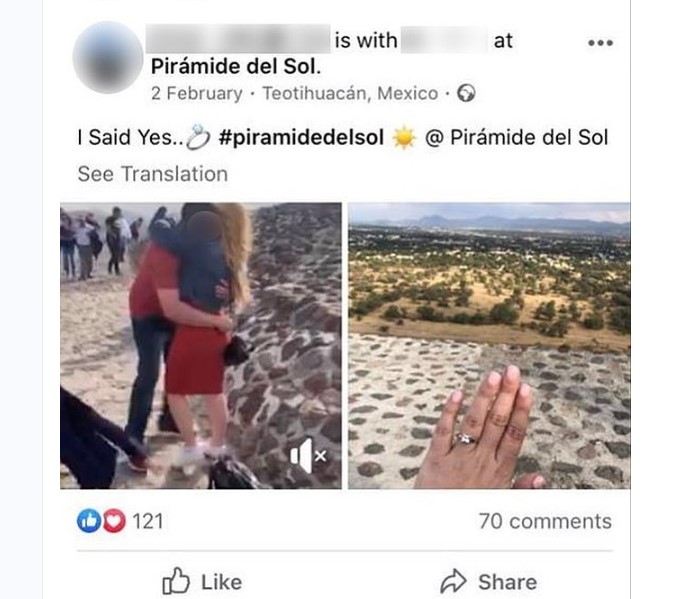The height and width of the screenshot is (599, 674).
Task: Click the red heart reaction icon
Action: pyautogui.click(x=114, y=521)
